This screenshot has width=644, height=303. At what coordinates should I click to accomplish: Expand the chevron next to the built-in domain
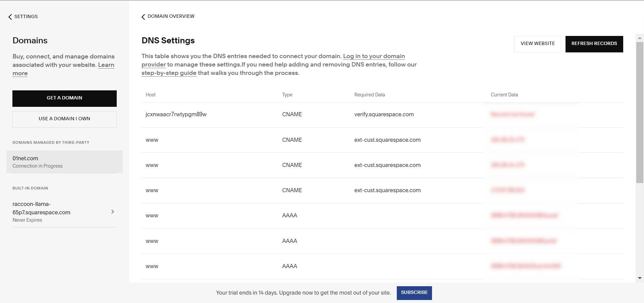point(113,212)
